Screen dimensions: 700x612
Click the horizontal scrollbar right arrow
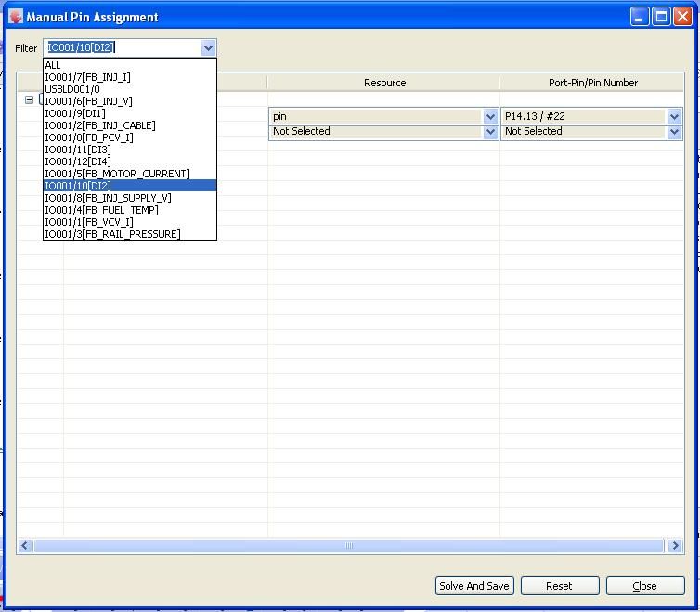pos(675,545)
